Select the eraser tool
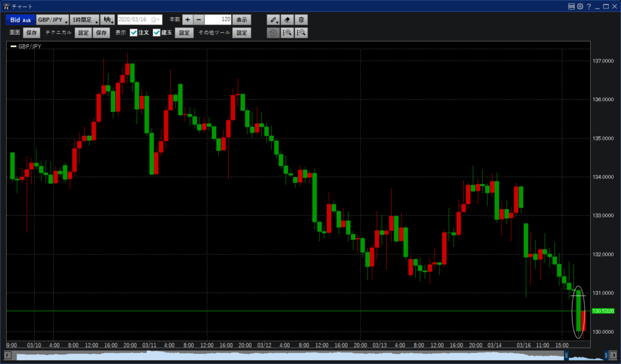621x364 pixels. pyautogui.click(x=289, y=20)
